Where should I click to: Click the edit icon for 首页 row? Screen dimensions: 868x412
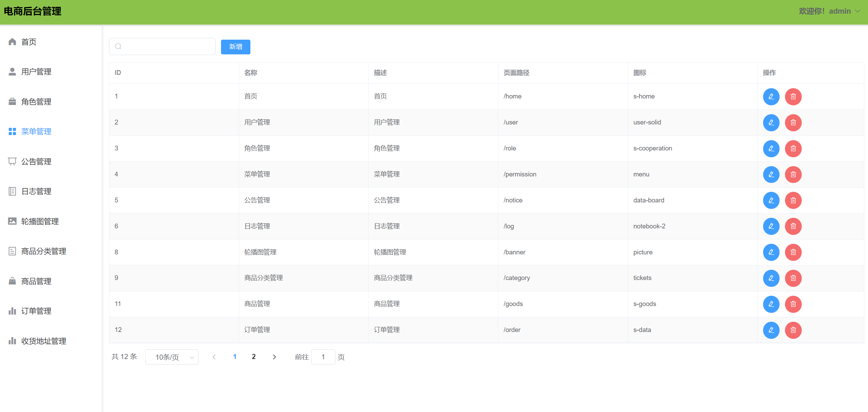coord(771,96)
